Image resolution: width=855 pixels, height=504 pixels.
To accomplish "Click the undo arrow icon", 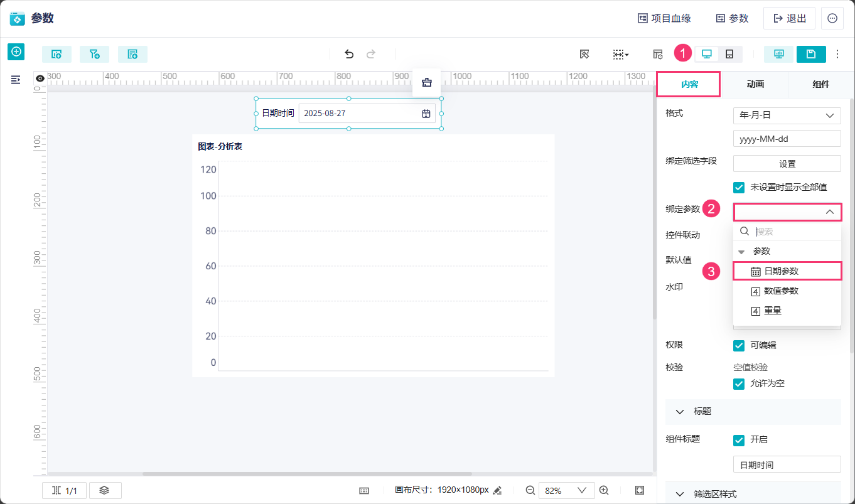I will coord(350,54).
